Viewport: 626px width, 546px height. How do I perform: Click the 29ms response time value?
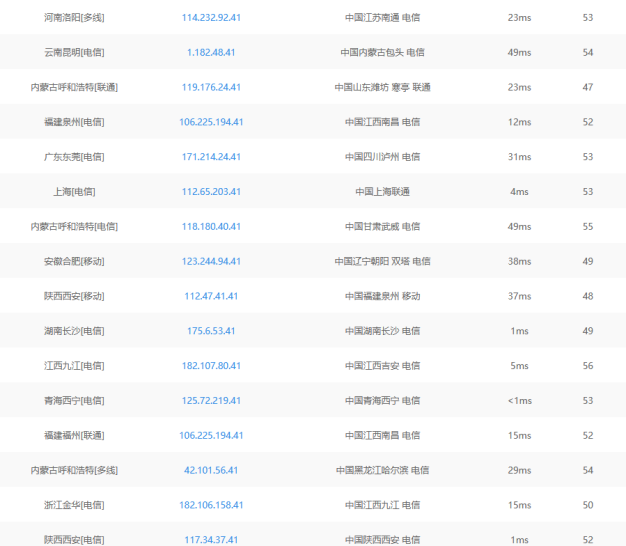pyautogui.click(x=519, y=470)
